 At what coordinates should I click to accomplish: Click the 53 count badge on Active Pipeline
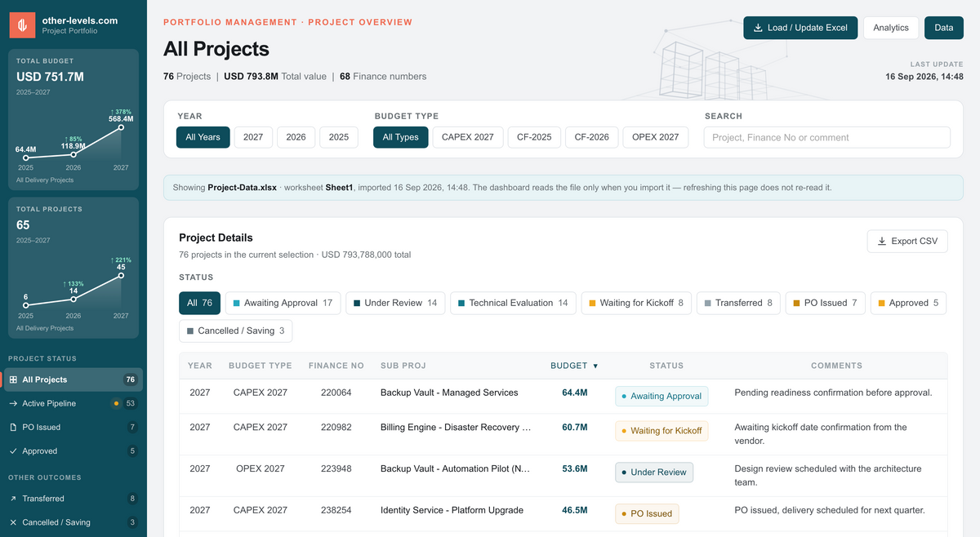tap(131, 403)
